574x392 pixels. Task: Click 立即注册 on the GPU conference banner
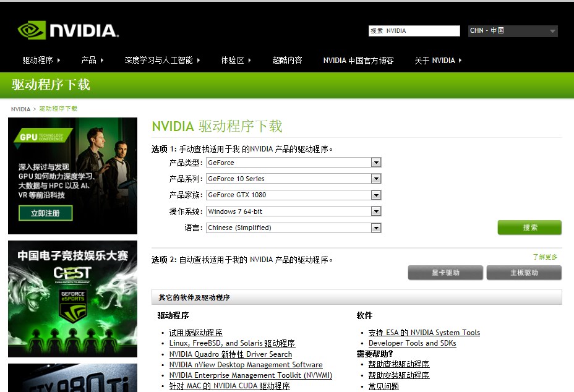pyautogui.click(x=45, y=213)
